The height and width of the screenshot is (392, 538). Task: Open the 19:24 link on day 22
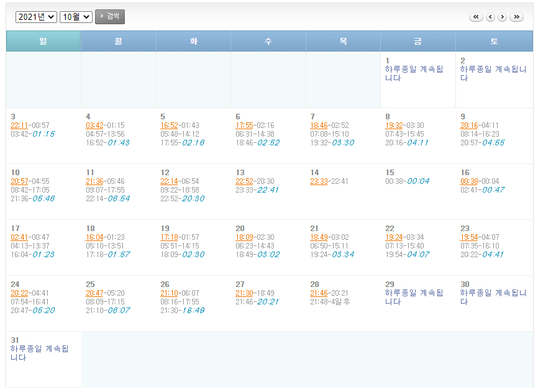tap(394, 237)
